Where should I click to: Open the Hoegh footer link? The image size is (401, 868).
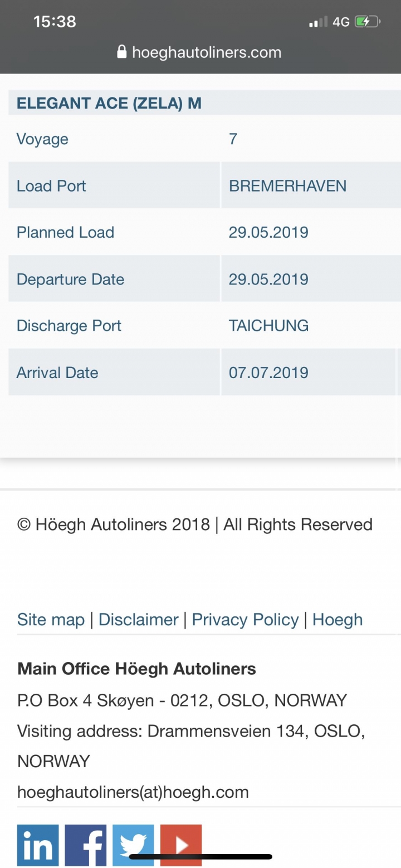[338, 620]
